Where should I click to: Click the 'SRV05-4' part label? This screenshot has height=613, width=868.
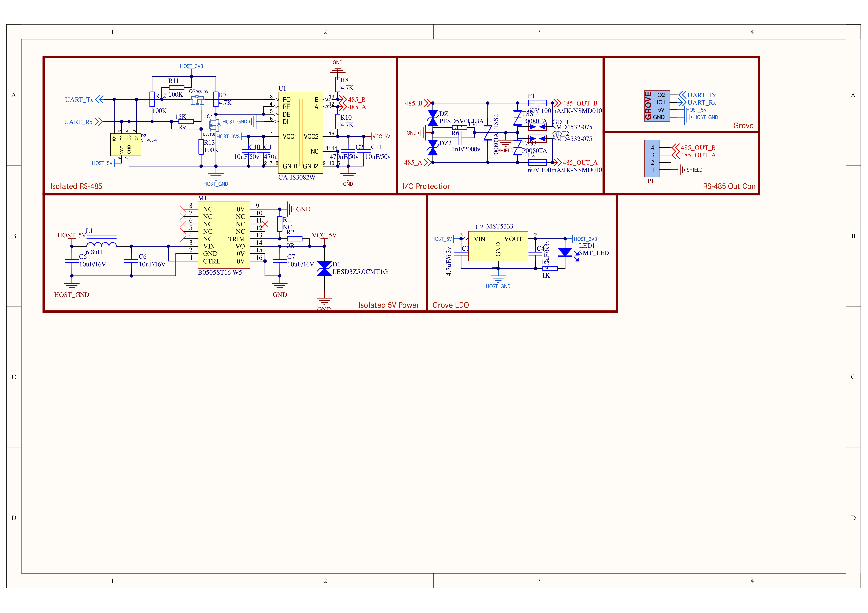click(x=149, y=140)
